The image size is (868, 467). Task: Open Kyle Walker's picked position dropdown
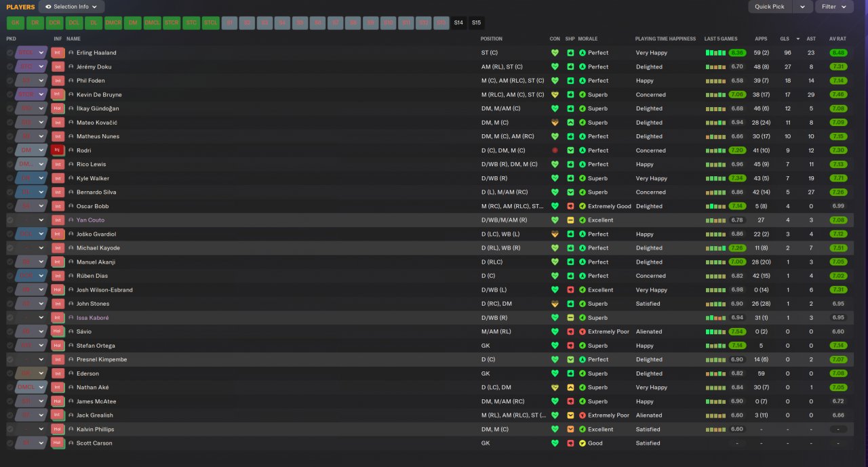(x=31, y=178)
